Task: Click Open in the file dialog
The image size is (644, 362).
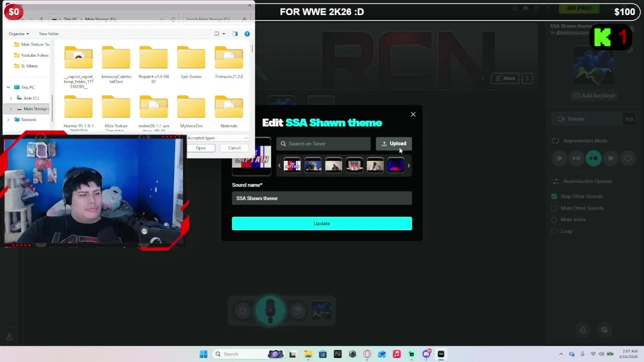Action: pos(201,148)
